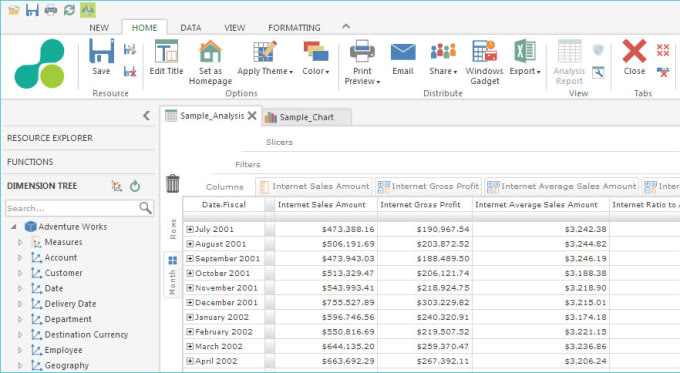Click the small delete-save icon with red X

pyautogui.click(x=130, y=72)
